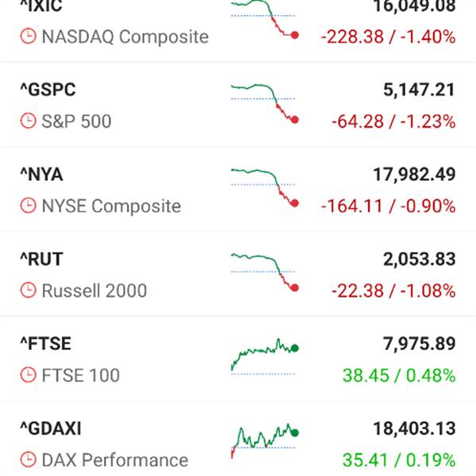This screenshot has width=476, height=476.
Task: Tap the FTSE change 38.45 / 0.48%
Action: tap(399, 375)
